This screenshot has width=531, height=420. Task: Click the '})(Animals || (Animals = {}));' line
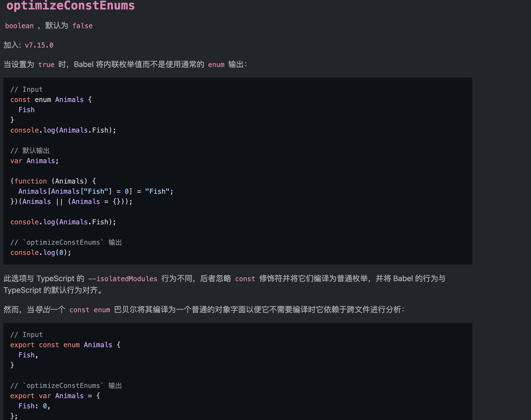71,202
